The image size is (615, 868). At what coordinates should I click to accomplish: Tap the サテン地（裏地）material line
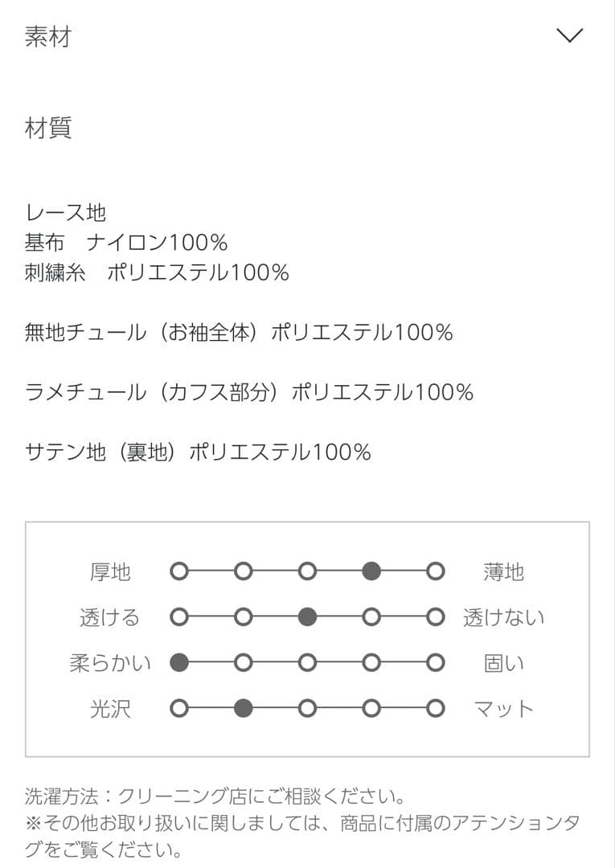click(198, 452)
